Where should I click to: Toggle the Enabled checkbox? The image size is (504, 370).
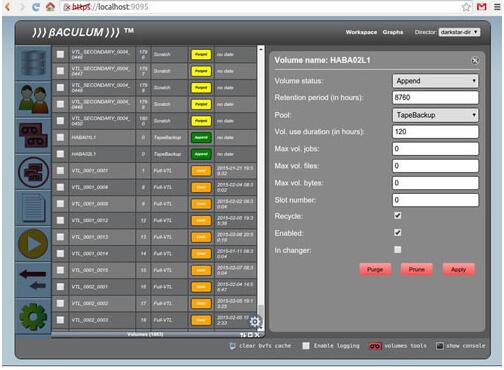coord(398,232)
